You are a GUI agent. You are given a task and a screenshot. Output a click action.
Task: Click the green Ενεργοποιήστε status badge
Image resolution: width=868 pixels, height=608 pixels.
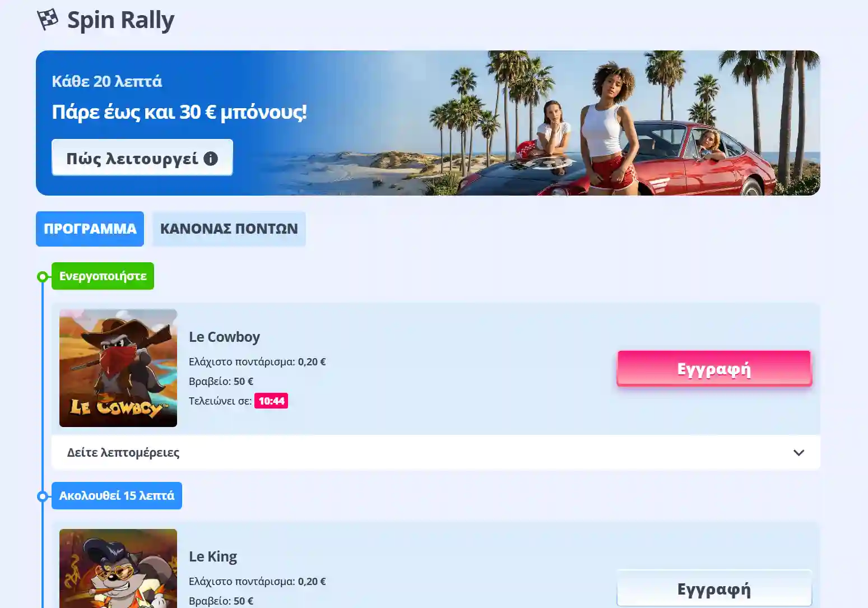click(x=103, y=276)
